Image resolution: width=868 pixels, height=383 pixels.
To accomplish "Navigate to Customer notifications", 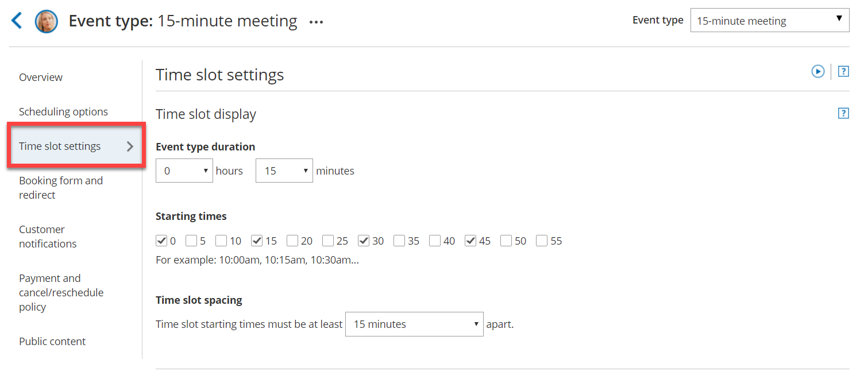I will point(48,237).
